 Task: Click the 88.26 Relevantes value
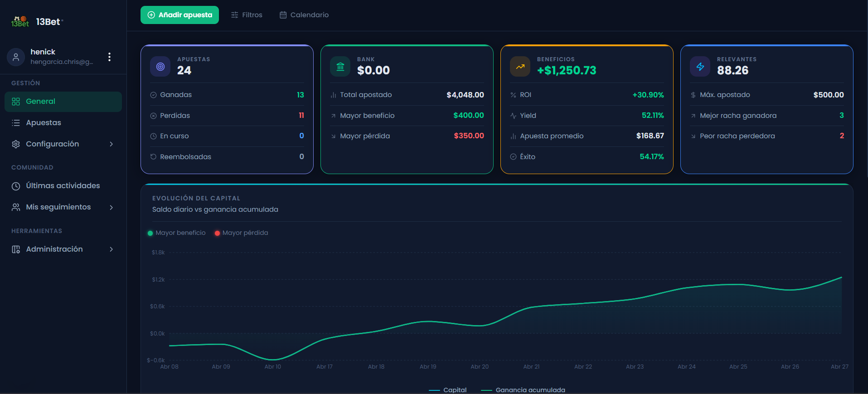tap(732, 70)
